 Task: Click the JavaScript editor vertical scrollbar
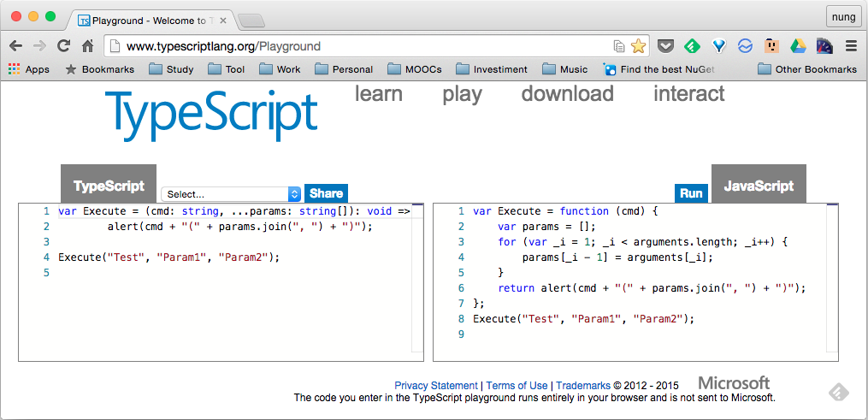[x=832, y=278]
